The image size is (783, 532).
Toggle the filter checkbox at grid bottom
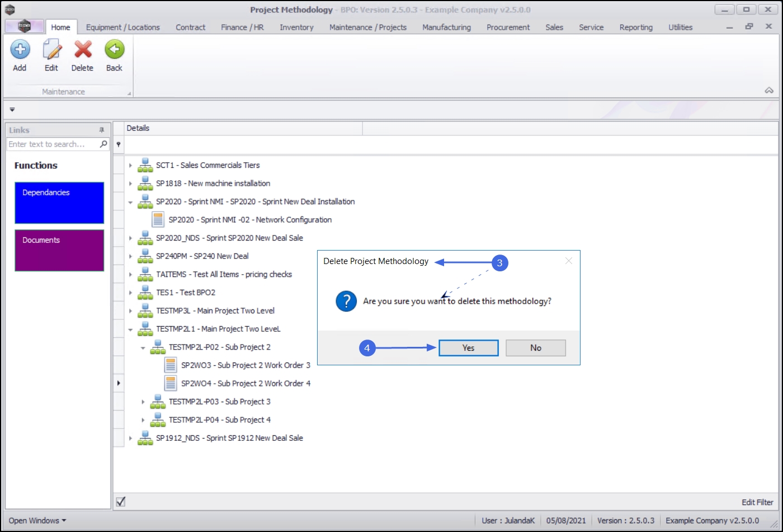click(x=120, y=502)
